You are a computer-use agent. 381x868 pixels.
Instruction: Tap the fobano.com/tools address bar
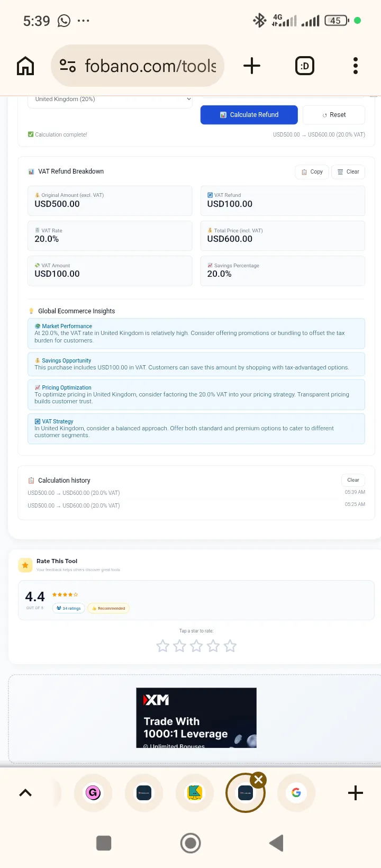pos(138,66)
